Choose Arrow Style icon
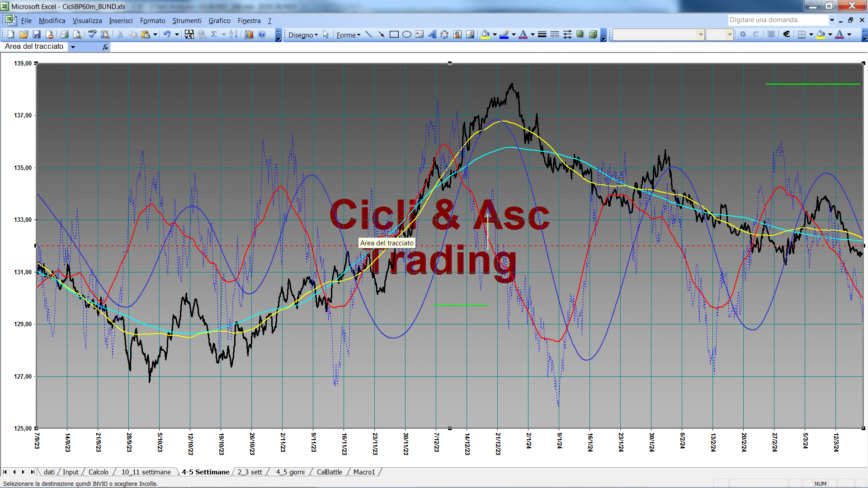This screenshot has width=868, height=488. click(567, 34)
